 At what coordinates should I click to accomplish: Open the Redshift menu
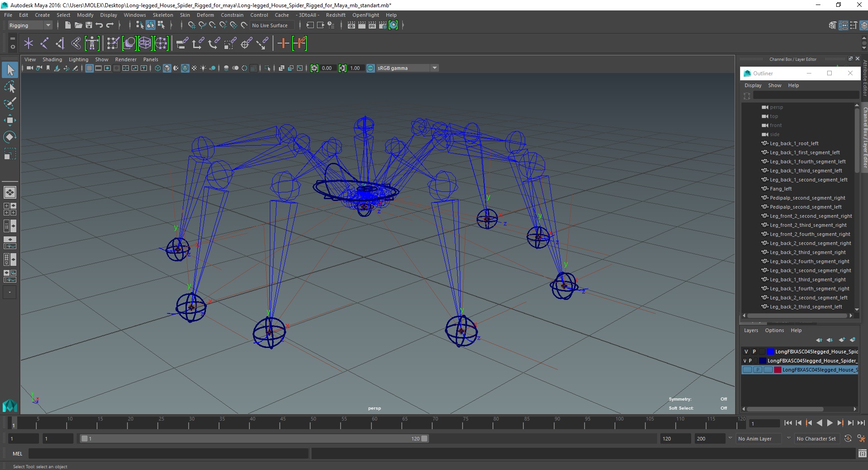[x=336, y=15]
